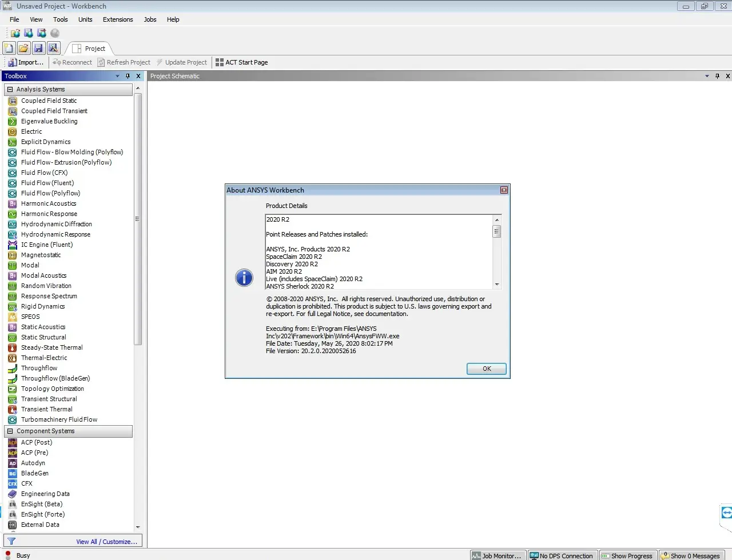Open the Extensions menu

point(118,19)
